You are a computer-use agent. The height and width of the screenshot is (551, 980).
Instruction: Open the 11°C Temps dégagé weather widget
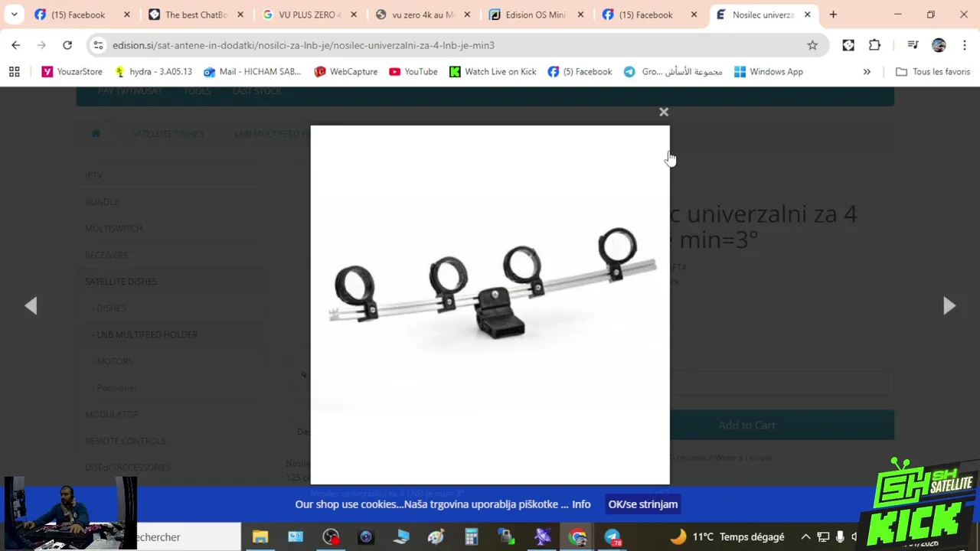727,537
